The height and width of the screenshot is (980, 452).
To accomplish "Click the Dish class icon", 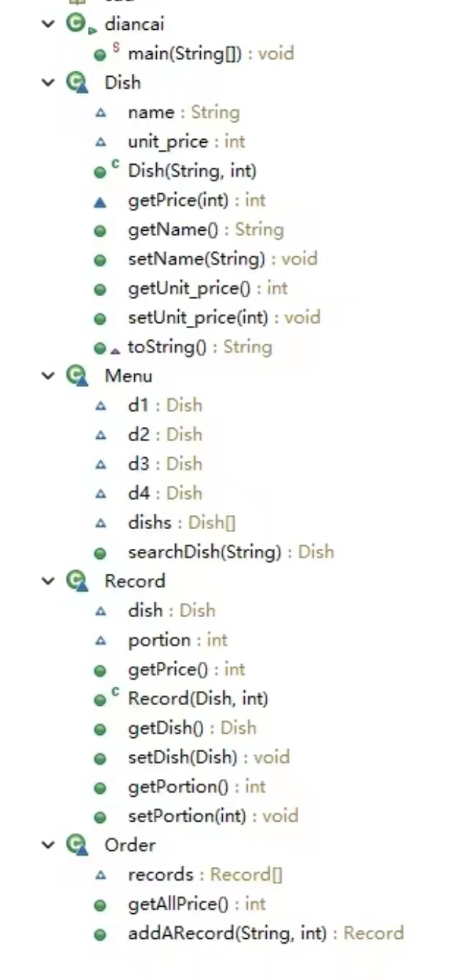I will tap(76, 82).
